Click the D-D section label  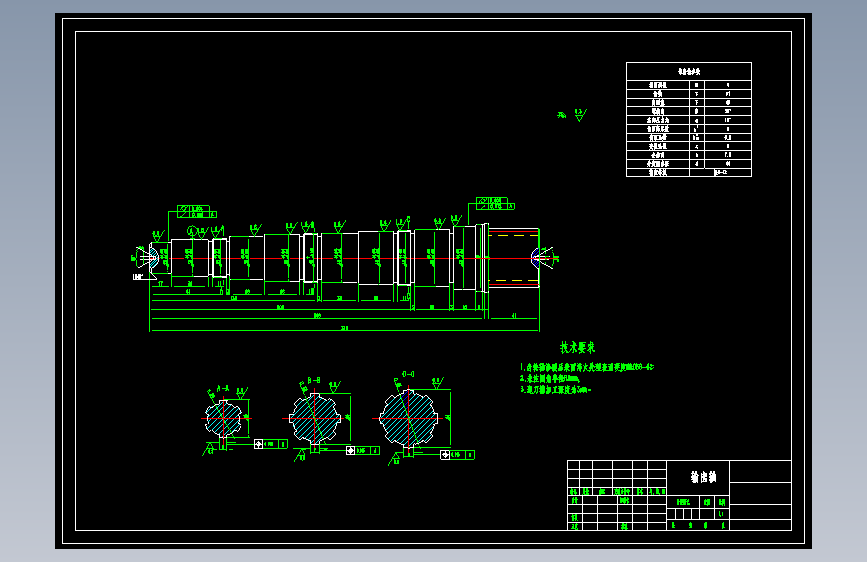coord(409,374)
